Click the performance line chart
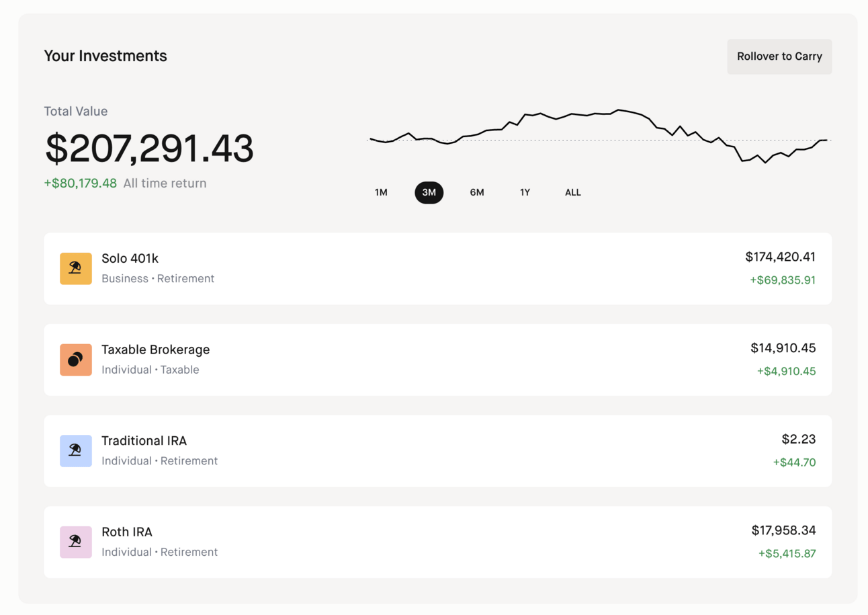The width and height of the screenshot is (868, 615). click(x=598, y=136)
